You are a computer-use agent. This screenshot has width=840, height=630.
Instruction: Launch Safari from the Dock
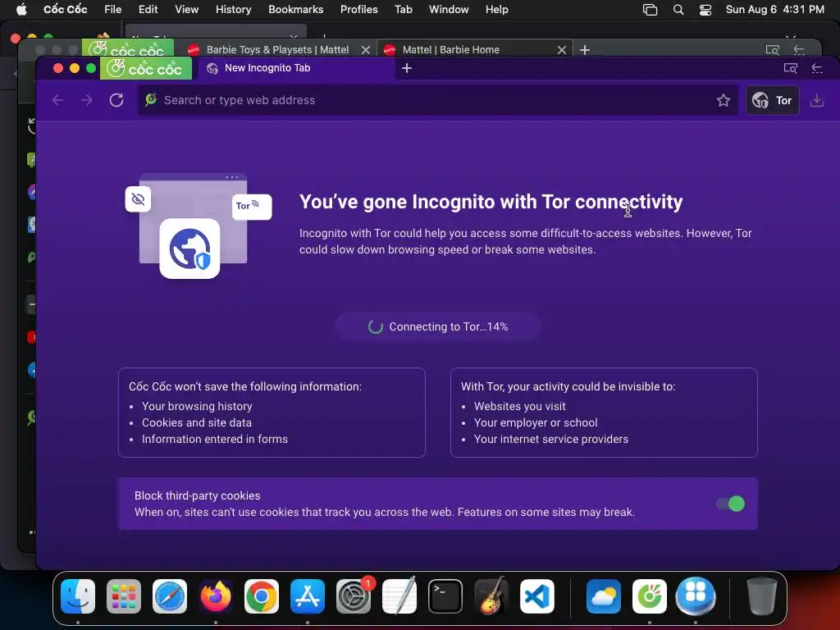[x=170, y=596]
